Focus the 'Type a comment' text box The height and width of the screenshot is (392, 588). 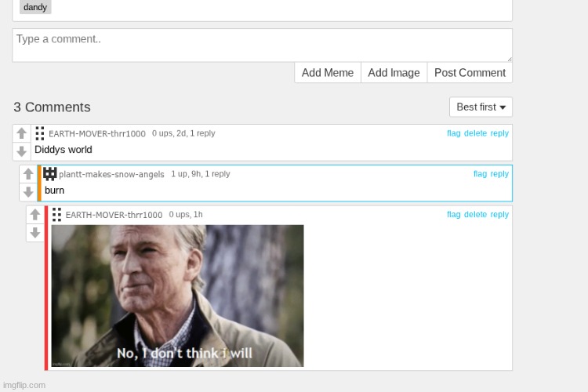(x=262, y=45)
